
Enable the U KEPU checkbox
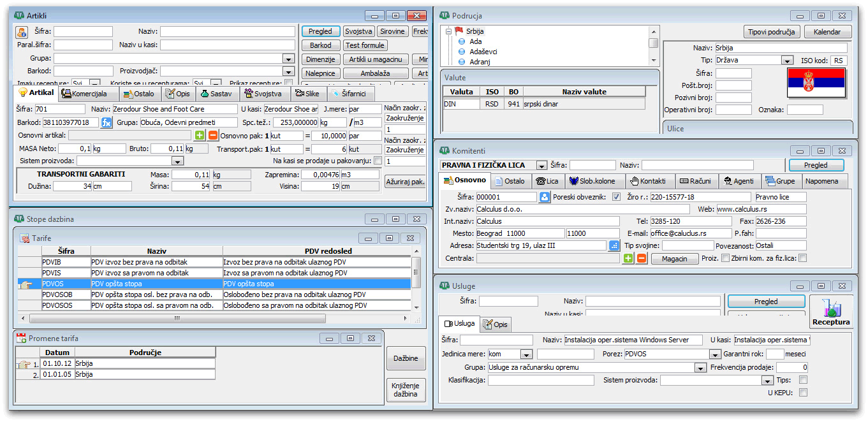(803, 393)
